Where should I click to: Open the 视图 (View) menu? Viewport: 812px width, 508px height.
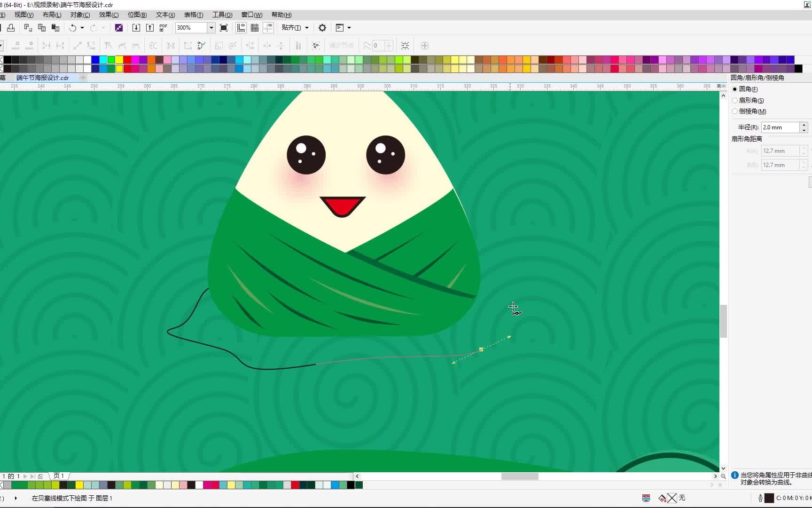(x=23, y=15)
